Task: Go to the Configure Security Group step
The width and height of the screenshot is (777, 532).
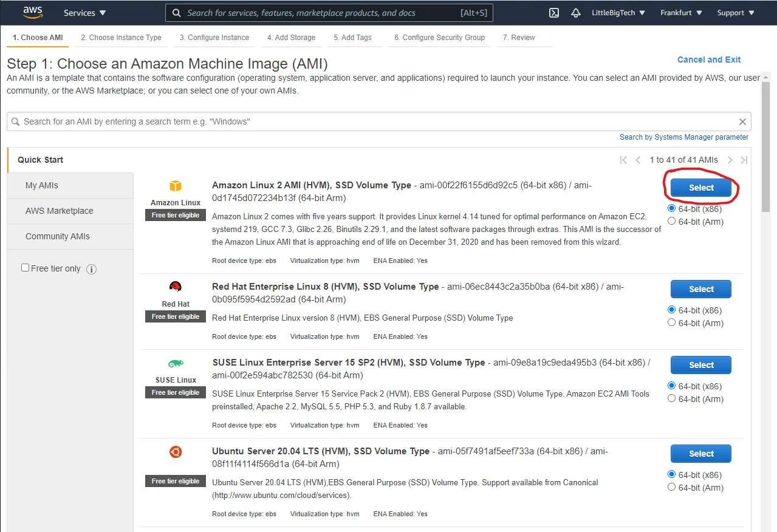Action: tap(440, 38)
